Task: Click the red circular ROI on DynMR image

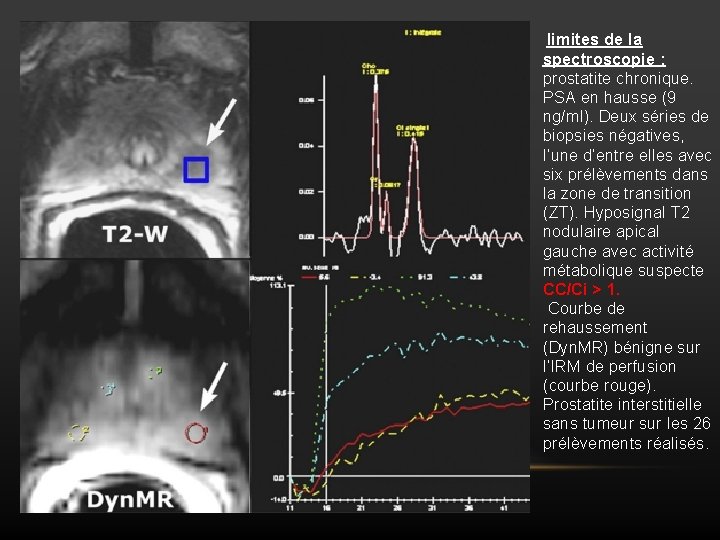Action: point(197,433)
